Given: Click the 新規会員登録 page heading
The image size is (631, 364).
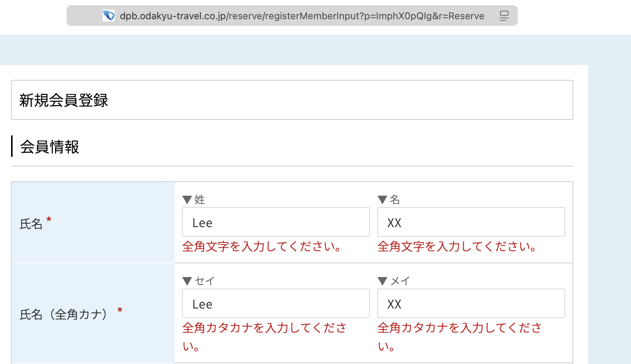Looking at the screenshot, I should pyautogui.click(x=64, y=100).
